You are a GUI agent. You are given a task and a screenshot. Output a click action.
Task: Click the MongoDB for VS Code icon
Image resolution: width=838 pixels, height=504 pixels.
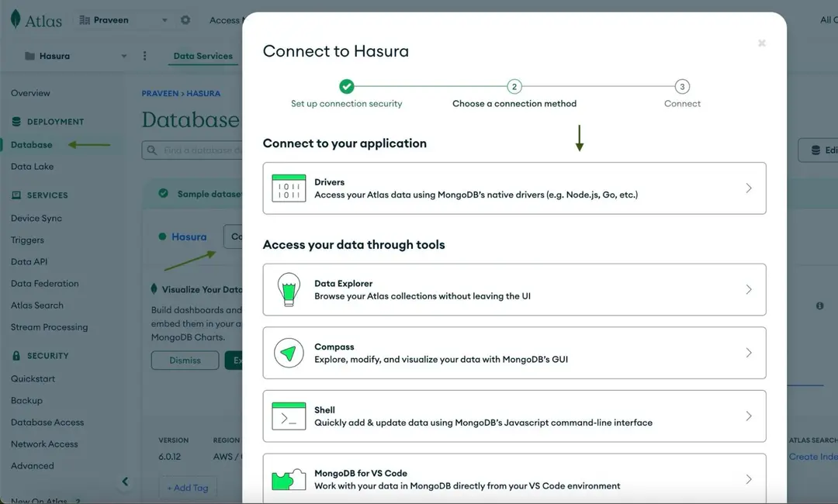(288, 478)
